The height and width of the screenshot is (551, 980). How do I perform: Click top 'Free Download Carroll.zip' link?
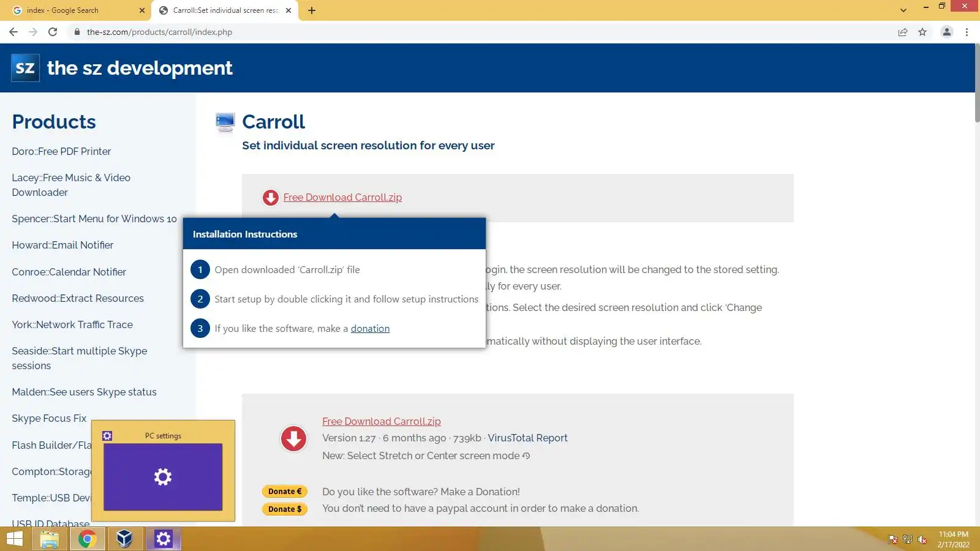point(342,198)
